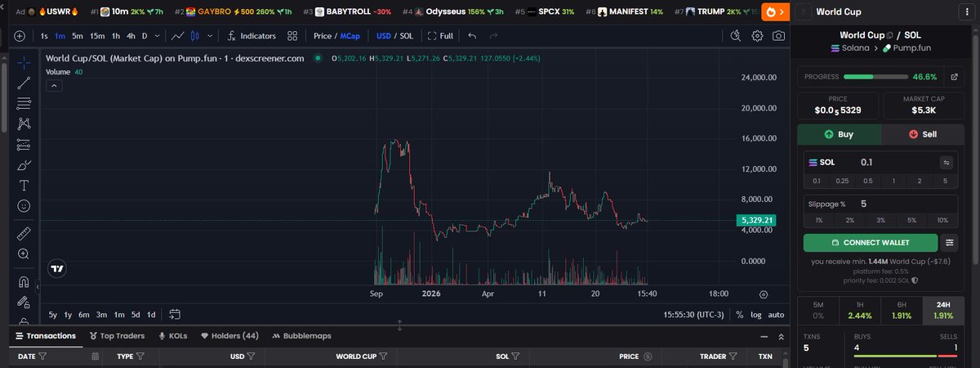Expand the time interval dropdown

pos(157,36)
